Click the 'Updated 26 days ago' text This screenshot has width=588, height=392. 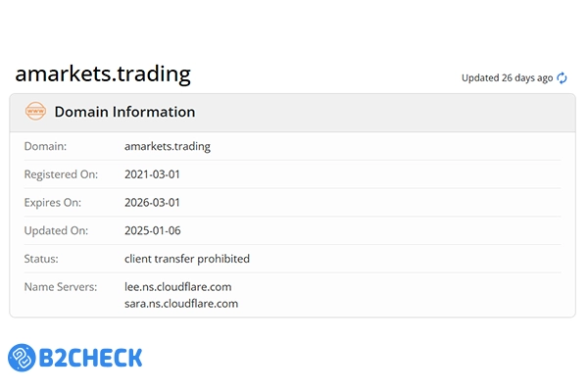tap(507, 78)
